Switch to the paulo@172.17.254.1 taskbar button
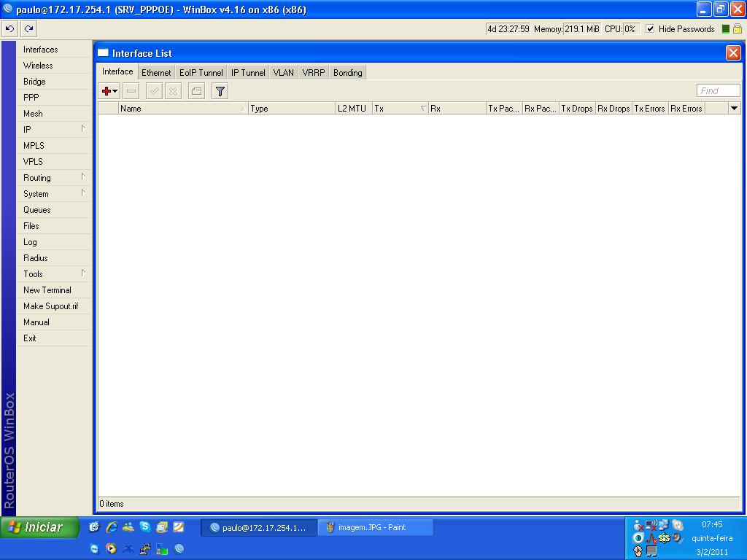 [259, 527]
